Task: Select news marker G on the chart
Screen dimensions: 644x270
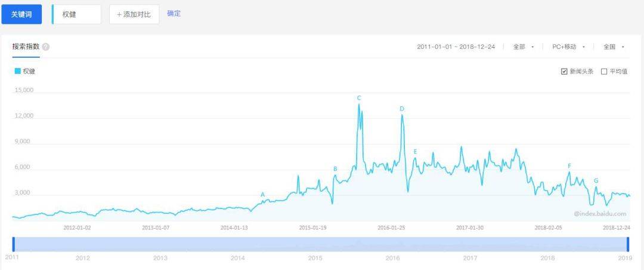Action: pos(596,180)
